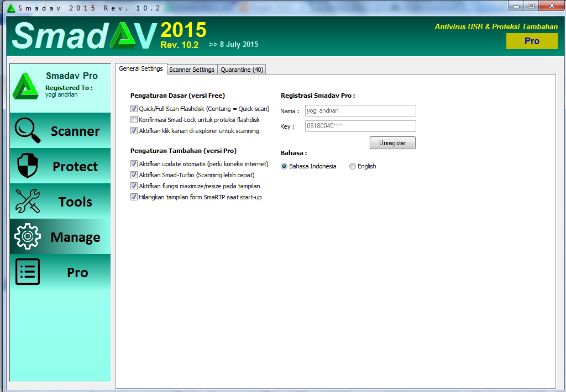Click 'Antivirus USB & Proteksi Tambahan' tagline
Viewport: 566px width, 392px height.
coord(496,27)
